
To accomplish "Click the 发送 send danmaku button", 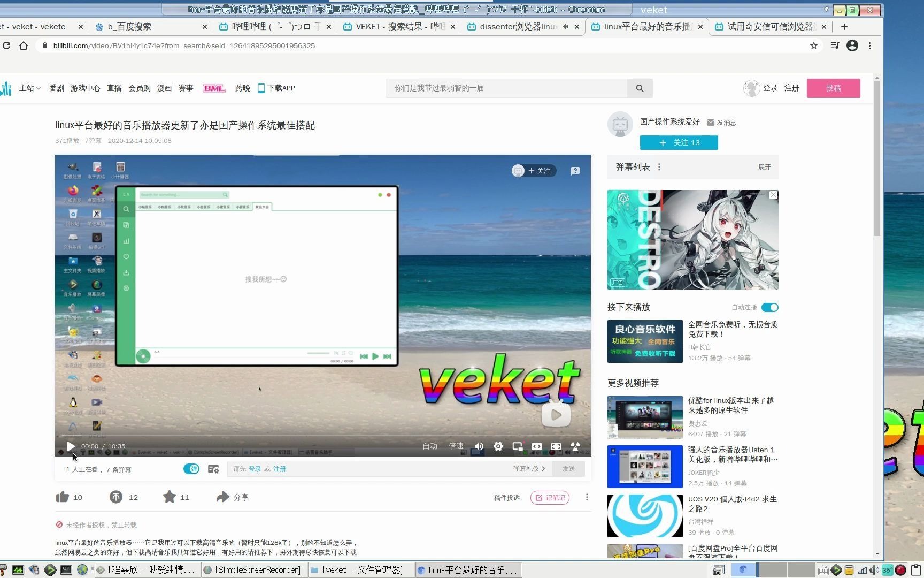I will pos(568,469).
